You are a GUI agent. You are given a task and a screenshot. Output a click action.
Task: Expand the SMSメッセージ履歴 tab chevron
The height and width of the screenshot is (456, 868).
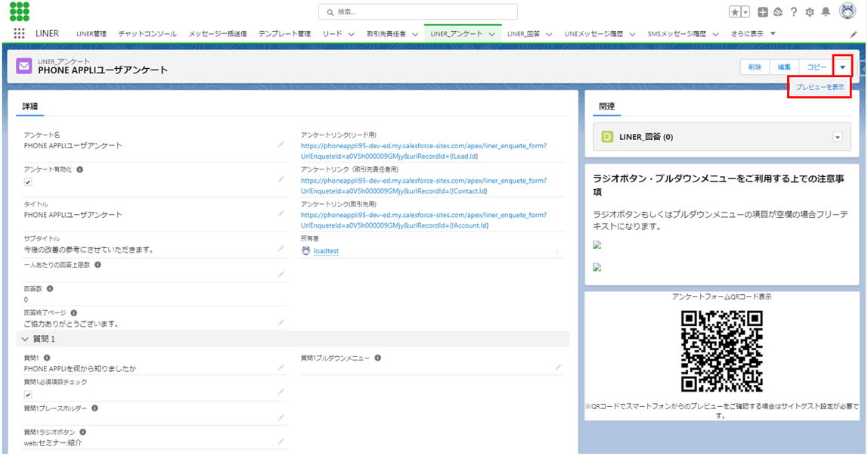[x=716, y=34]
